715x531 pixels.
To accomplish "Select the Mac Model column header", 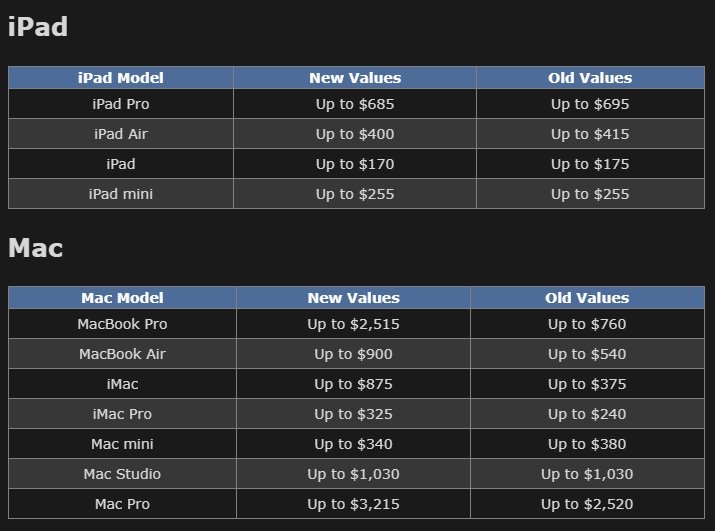I will pyautogui.click(x=122, y=298).
